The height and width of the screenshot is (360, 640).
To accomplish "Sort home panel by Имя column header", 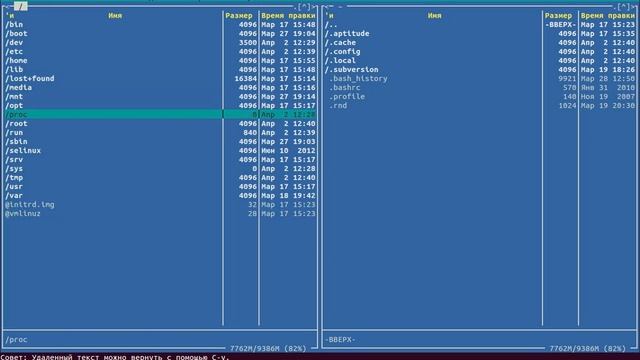I will [435, 16].
